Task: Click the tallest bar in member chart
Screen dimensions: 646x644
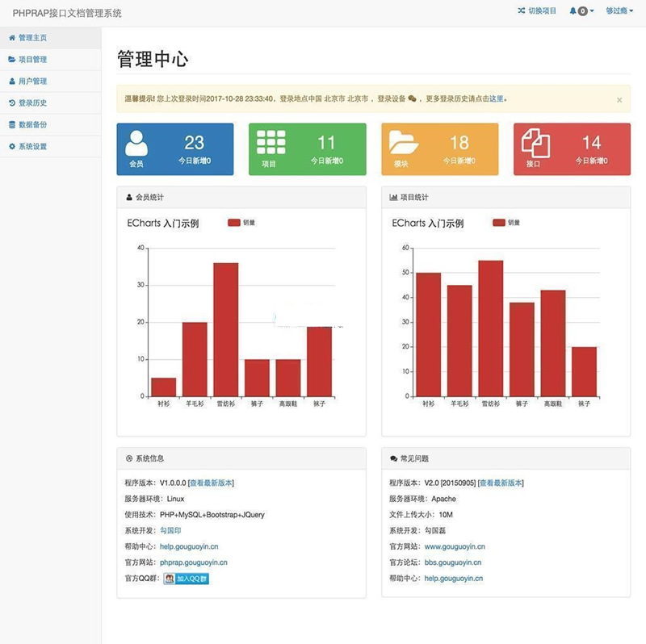Action: click(x=226, y=329)
